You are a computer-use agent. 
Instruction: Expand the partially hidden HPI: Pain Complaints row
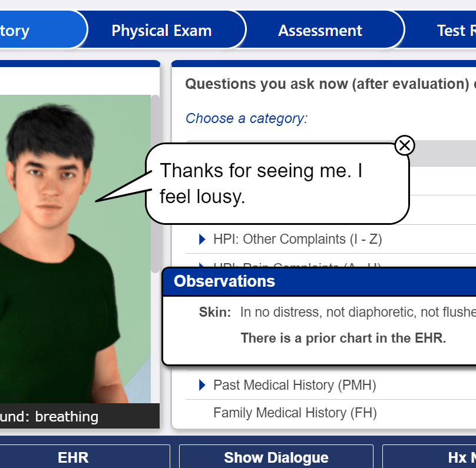coord(203,264)
